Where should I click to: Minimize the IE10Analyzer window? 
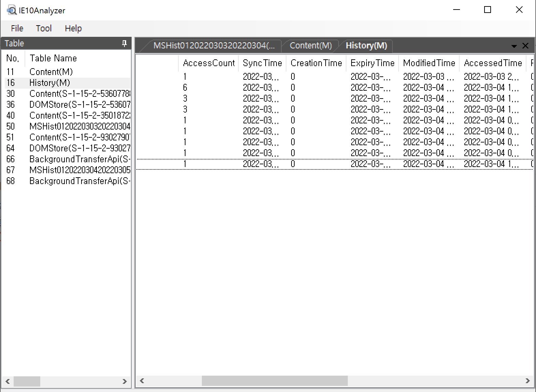click(x=457, y=10)
